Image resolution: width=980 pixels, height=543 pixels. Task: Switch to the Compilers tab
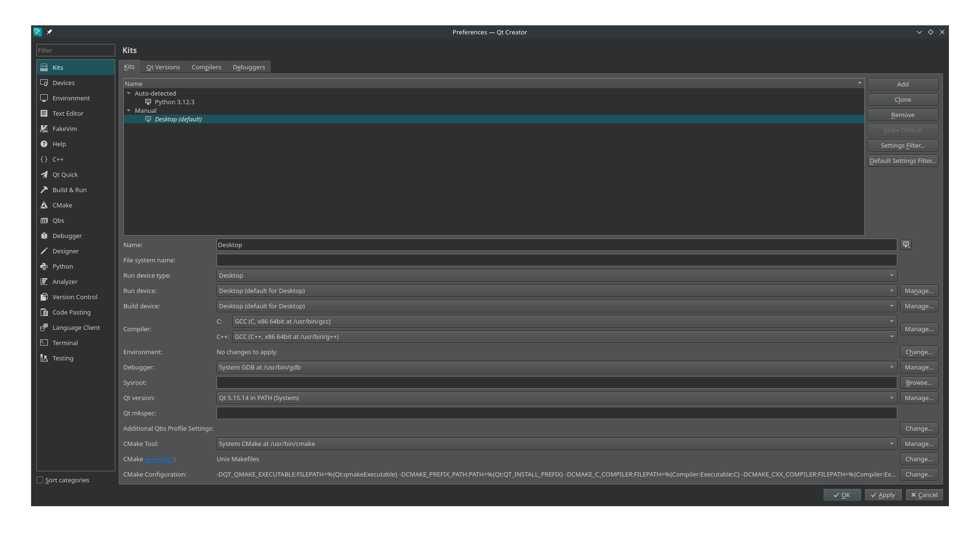[x=207, y=67]
